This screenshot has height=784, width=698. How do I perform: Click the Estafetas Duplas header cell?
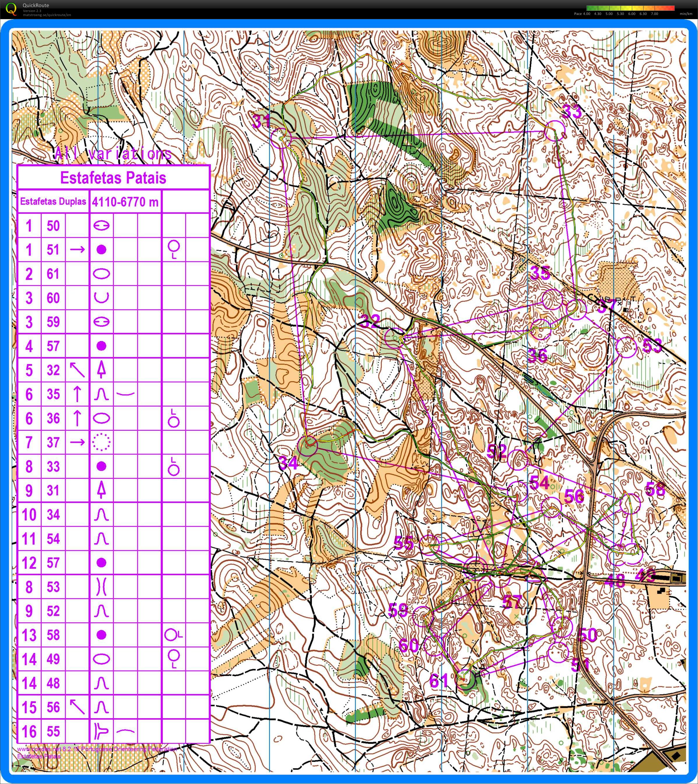pyautogui.click(x=53, y=201)
